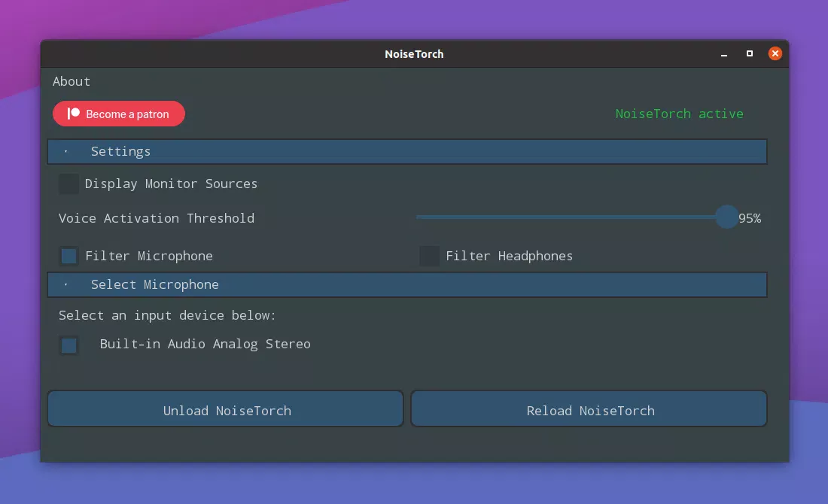
Task: Click the NoiseTorch title bar text
Action: click(414, 54)
